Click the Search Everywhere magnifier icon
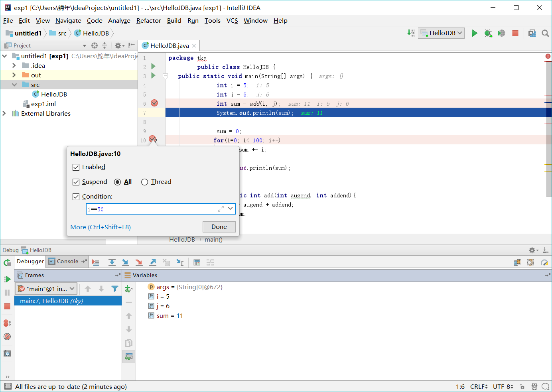Viewport: 552px width, 392px height. [x=545, y=33]
